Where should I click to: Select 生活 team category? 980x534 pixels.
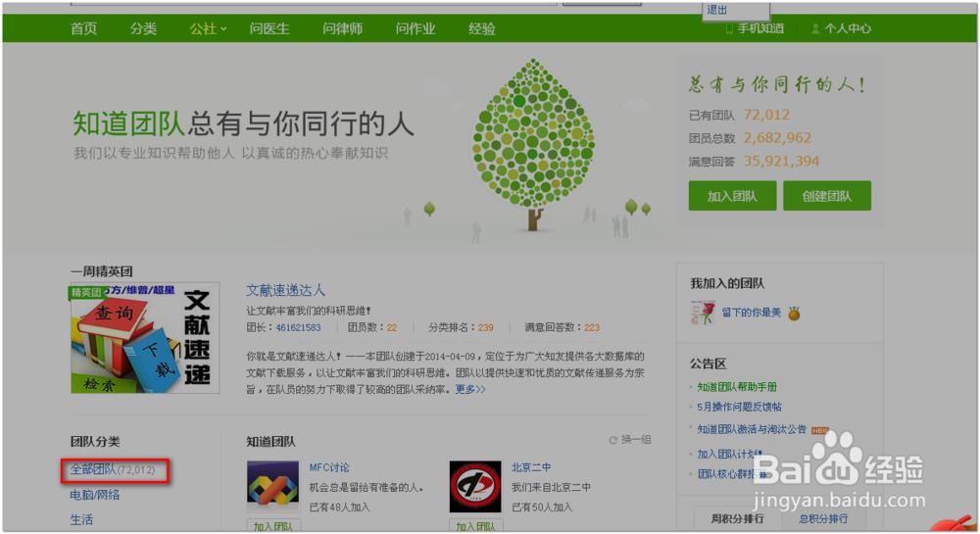click(81, 519)
